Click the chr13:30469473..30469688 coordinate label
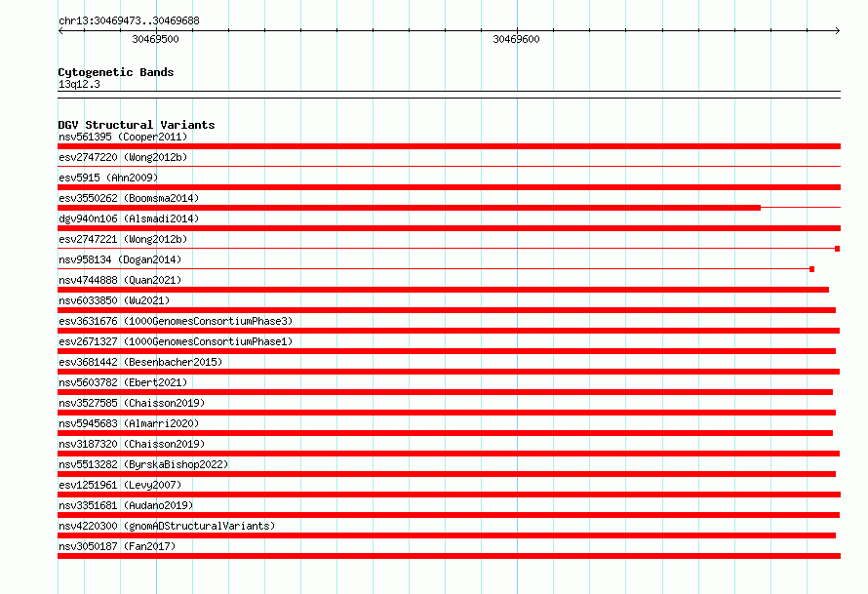 pos(129,21)
